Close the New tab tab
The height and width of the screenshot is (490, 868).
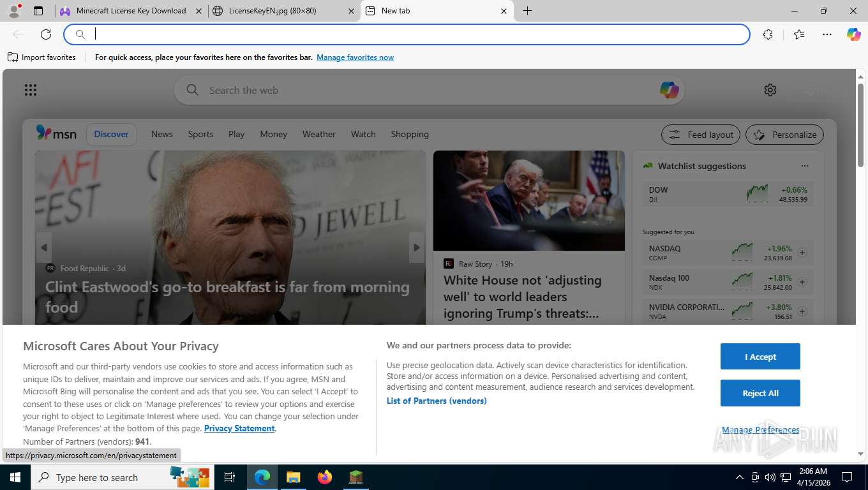coord(504,11)
